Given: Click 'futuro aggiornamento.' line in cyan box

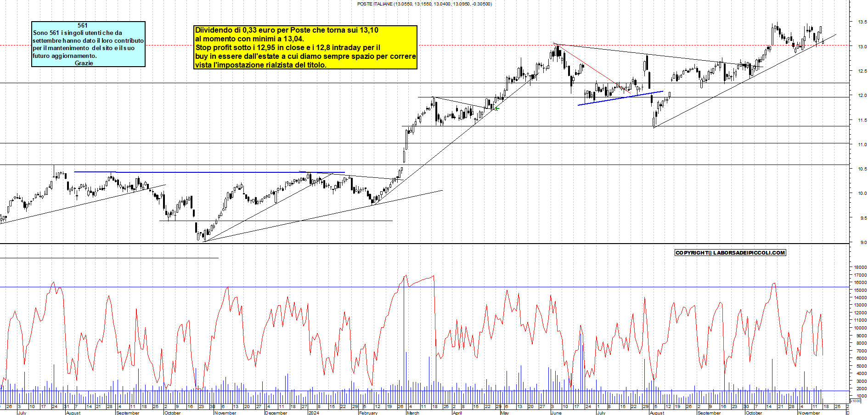Looking at the screenshot, I should [65, 56].
